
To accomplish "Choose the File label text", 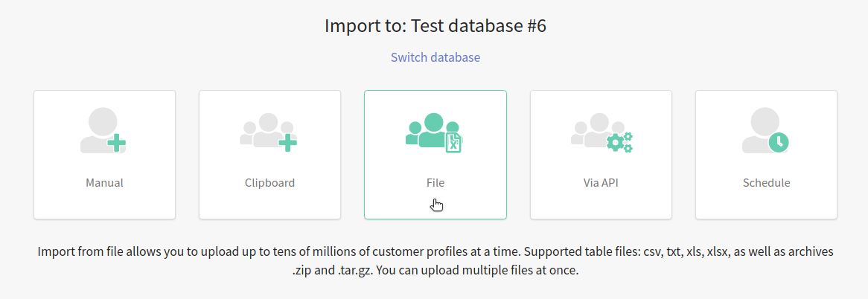I will click(x=435, y=183).
